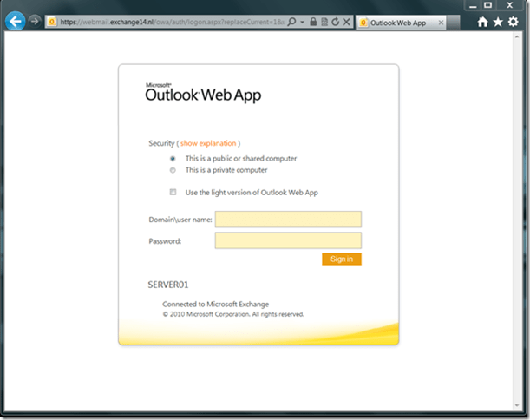Click into the Password field
Screen dimensions: 530x420
pyautogui.click(x=288, y=240)
